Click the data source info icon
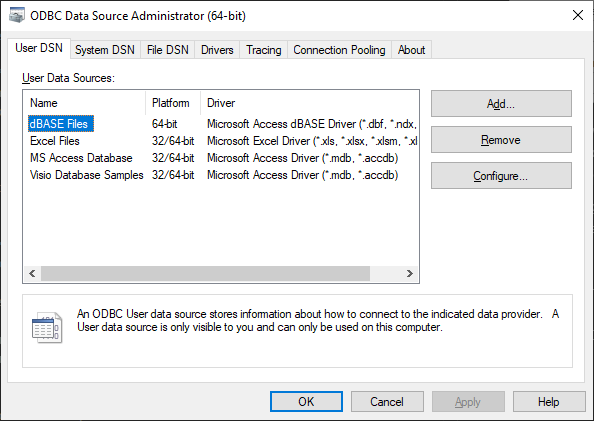 tap(47, 327)
